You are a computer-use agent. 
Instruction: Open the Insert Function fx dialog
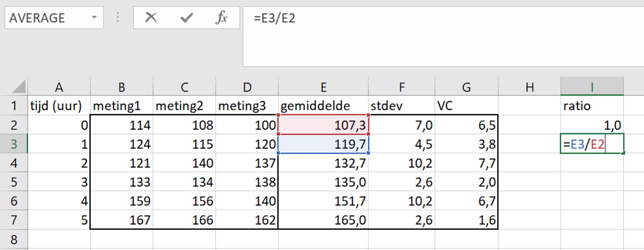pyautogui.click(x=221, y=18)
